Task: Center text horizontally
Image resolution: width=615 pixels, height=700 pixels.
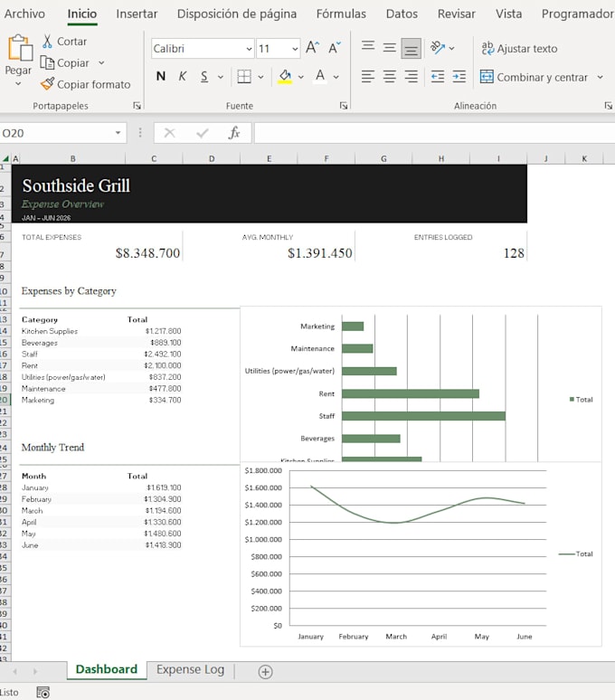Action: click(389, 77)
